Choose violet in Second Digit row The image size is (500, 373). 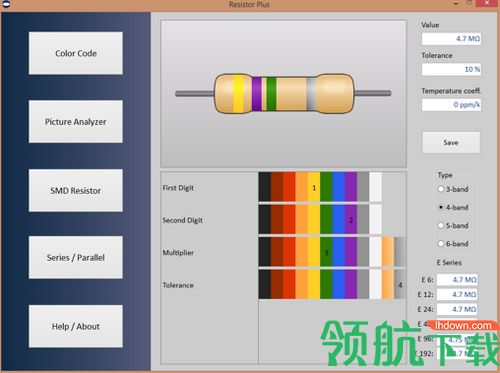tap(351, 219)
